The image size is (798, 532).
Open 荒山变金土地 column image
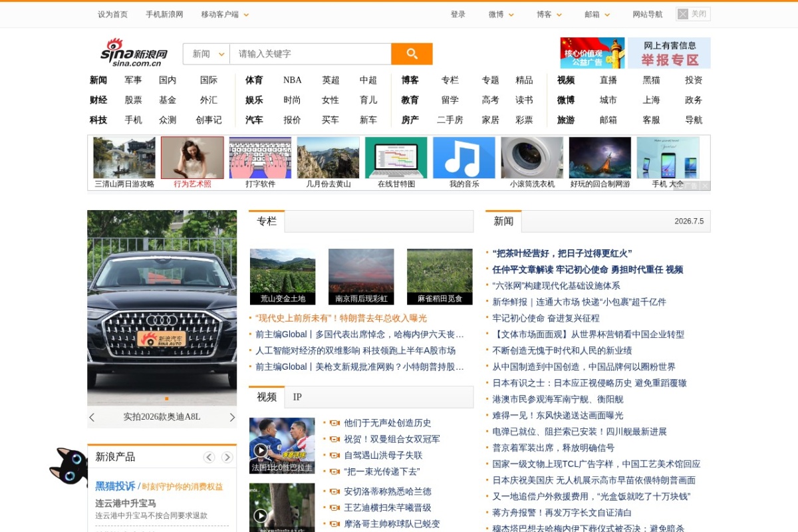[x=283, y=277]
